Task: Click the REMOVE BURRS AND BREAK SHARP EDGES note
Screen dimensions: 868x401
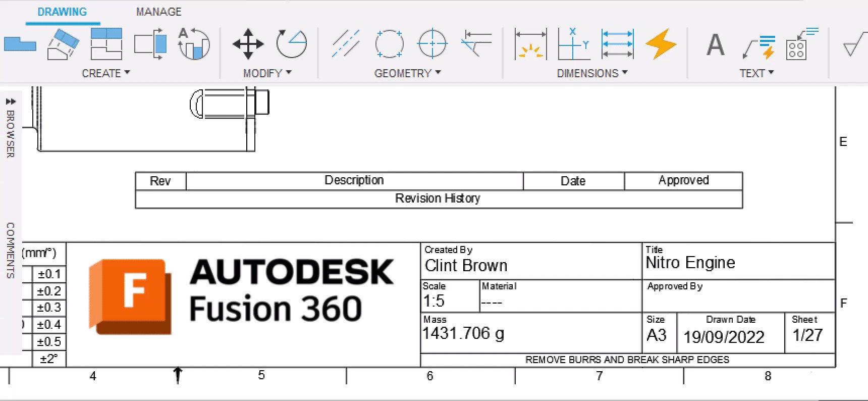Action: coord(627,360)
